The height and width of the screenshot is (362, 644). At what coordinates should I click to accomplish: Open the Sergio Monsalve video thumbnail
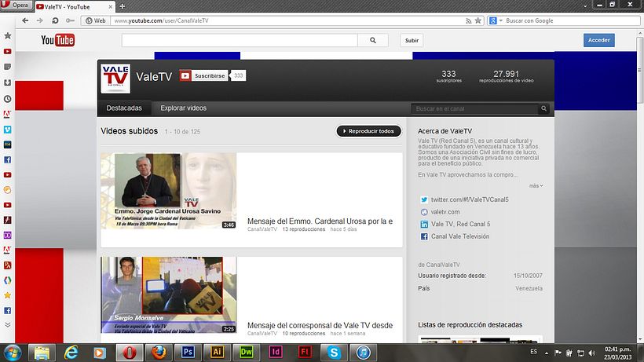(x=168, y=294)
